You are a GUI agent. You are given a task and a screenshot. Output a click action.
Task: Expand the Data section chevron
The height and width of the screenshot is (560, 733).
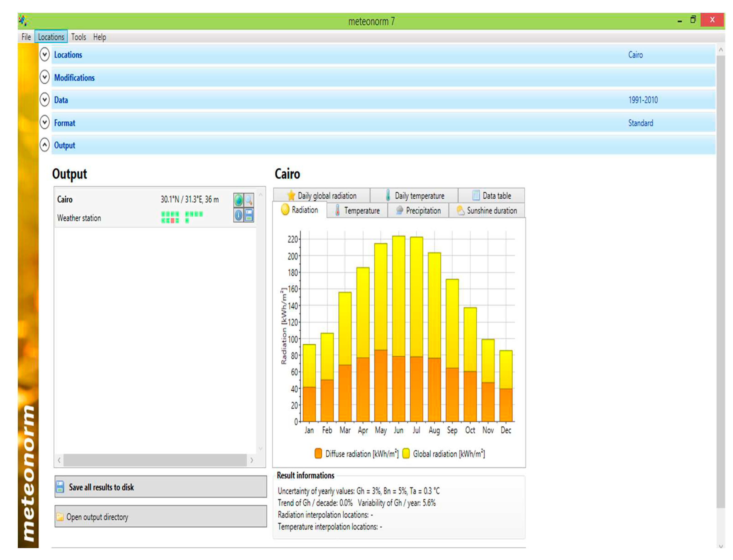[x=44, y=99]
